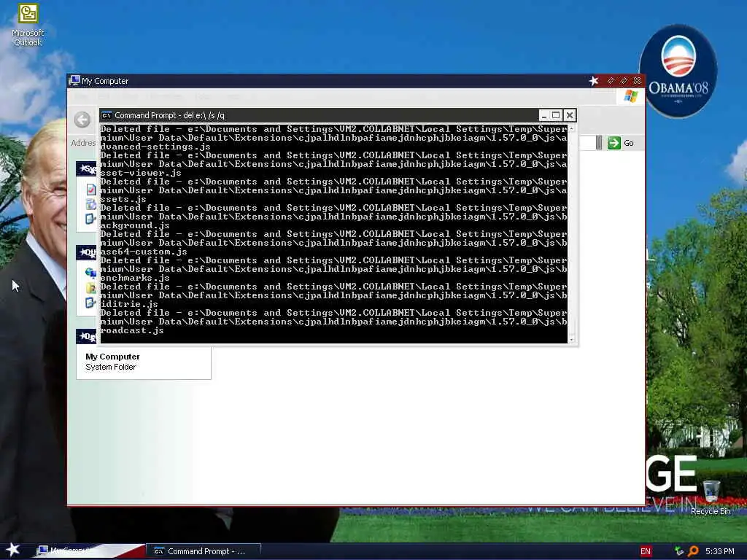Click the "sset-viewer.js" console line
The height and width of the screenshot is (560, 747).
141,173
